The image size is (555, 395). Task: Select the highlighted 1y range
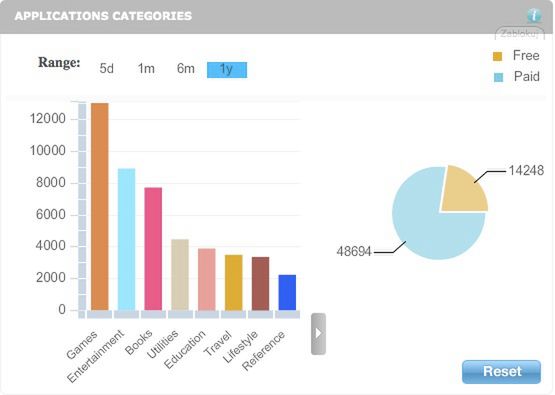pyautogui.click(x=227, y=70)
